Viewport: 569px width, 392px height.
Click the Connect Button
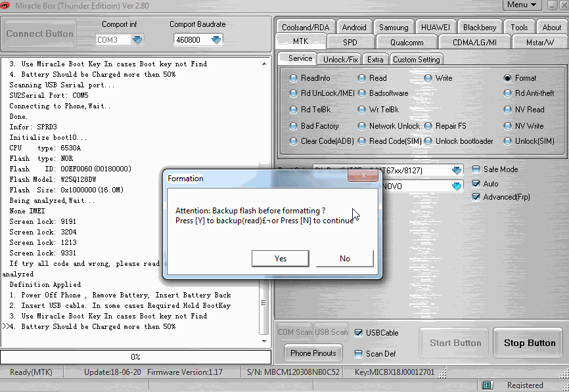pos(40,33)
